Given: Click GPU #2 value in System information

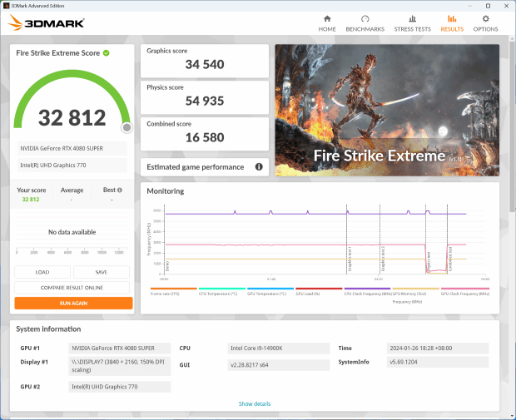Looking at the screenshot, I should 120,387.
